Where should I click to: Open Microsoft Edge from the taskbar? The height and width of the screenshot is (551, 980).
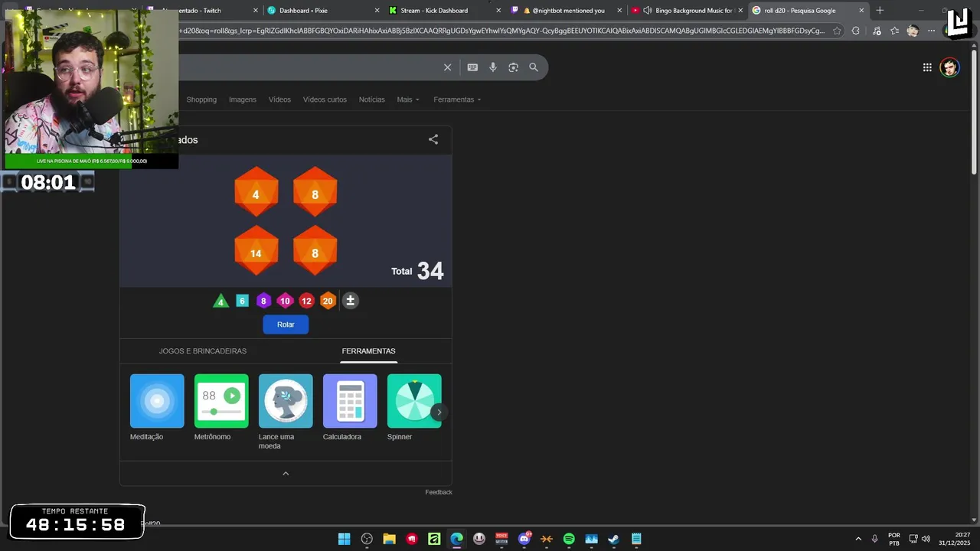point(457,539)
